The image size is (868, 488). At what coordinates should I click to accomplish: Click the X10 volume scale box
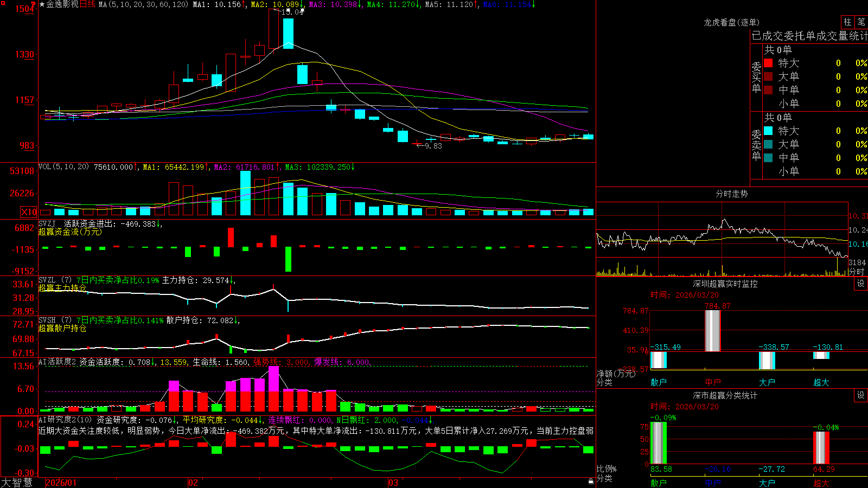(x=29, y=212)
